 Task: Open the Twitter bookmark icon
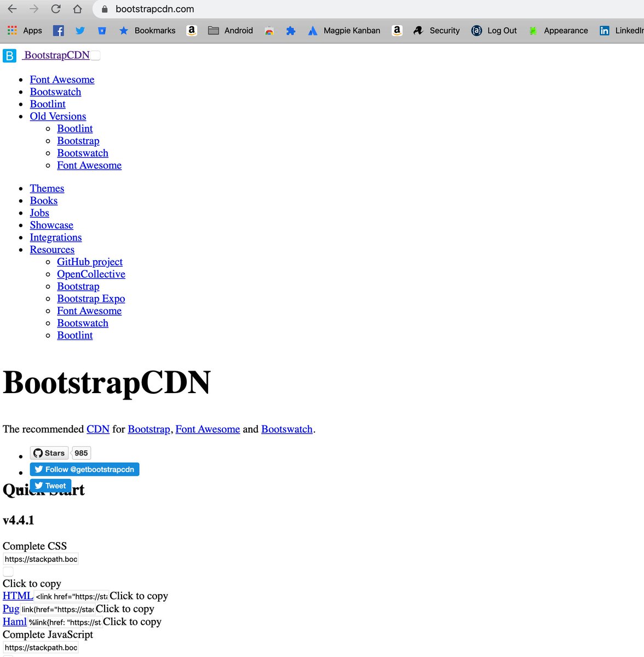click(80, 31)
